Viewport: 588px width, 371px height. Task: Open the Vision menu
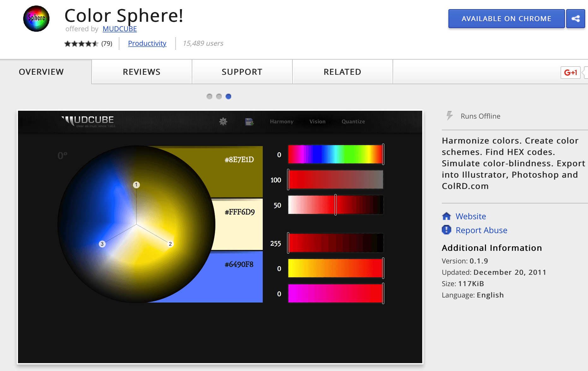317,121
